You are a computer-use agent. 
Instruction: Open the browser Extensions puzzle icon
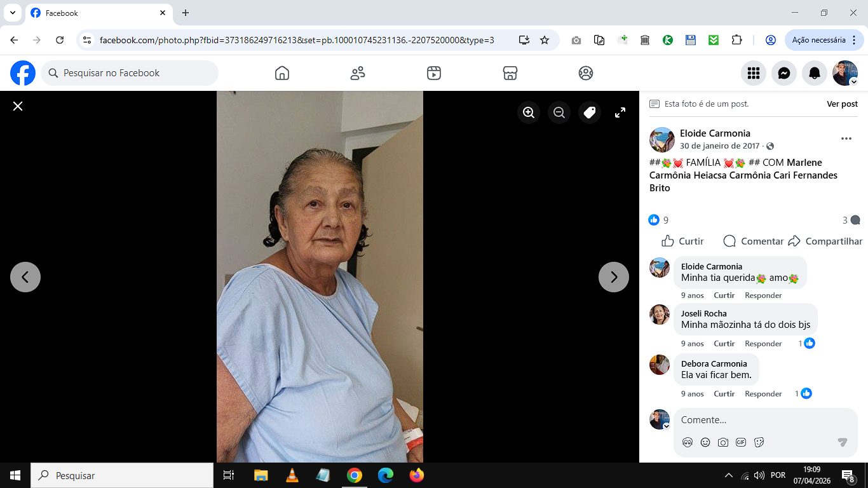point(736,40)
